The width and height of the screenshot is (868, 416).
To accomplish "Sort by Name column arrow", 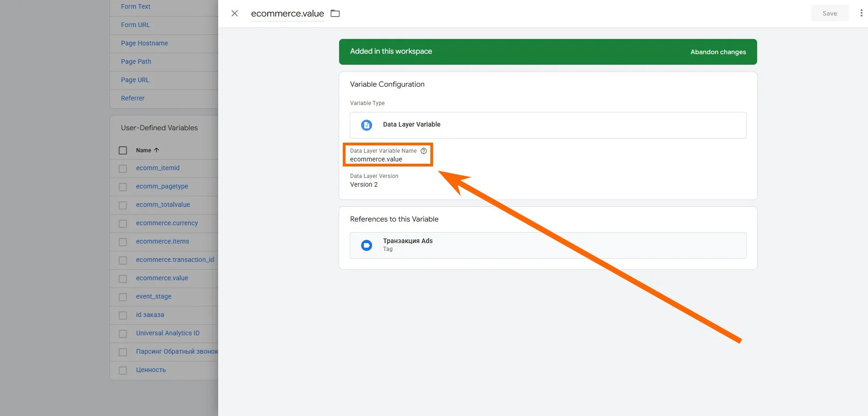I will pyautogui.click(x=156, y=150).
